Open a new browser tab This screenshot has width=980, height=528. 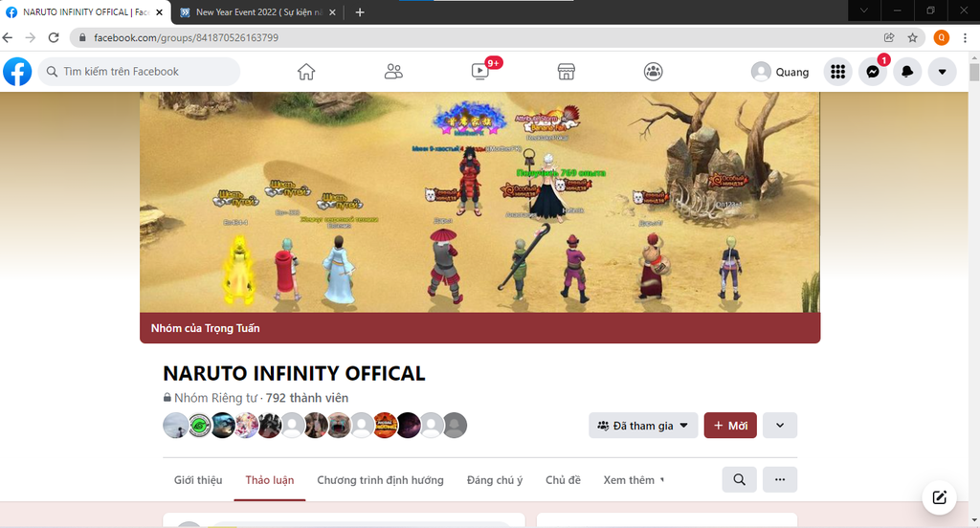point(360,11)
